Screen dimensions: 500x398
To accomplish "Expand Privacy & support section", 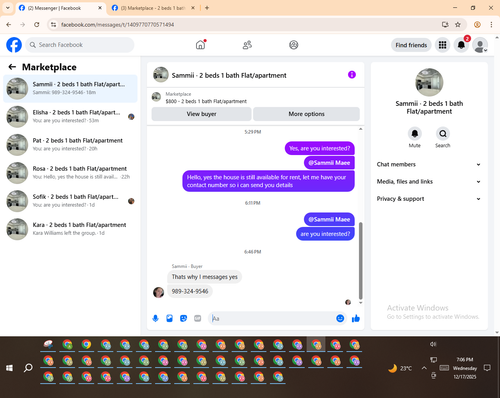I will pyautogui.click(x=429, y=199).
